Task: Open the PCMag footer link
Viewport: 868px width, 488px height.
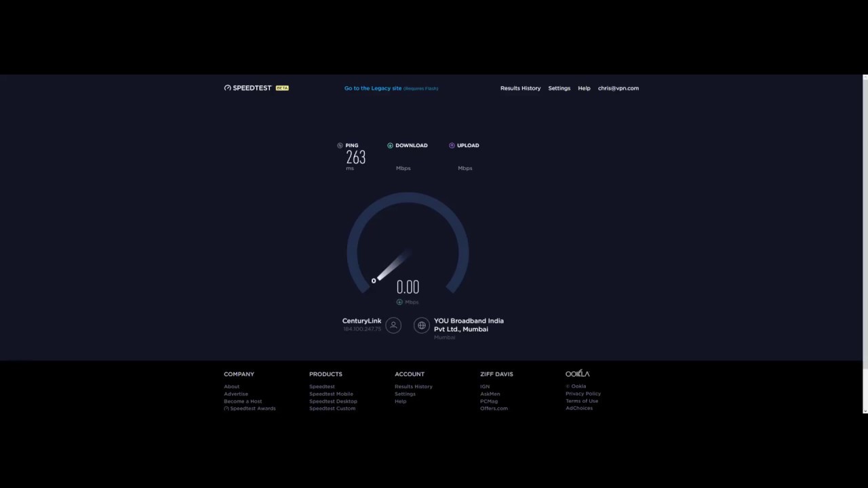Action: (x=489, y=401)
